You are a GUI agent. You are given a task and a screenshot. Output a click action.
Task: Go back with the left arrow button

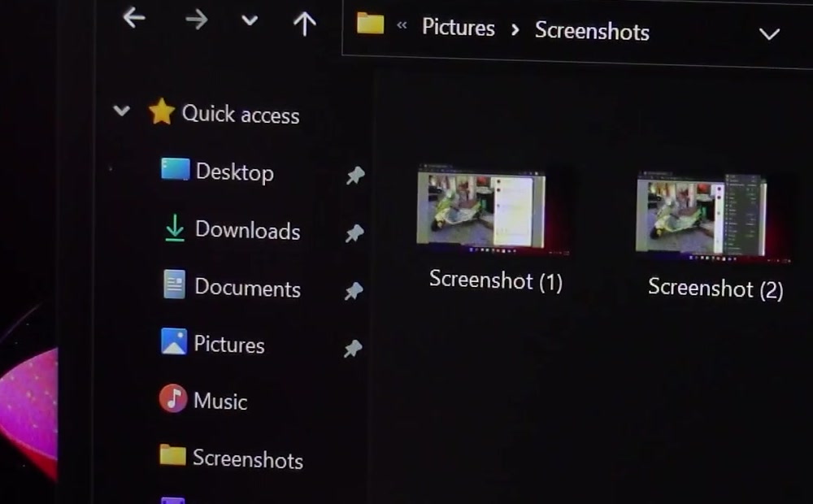pos(134,18)
